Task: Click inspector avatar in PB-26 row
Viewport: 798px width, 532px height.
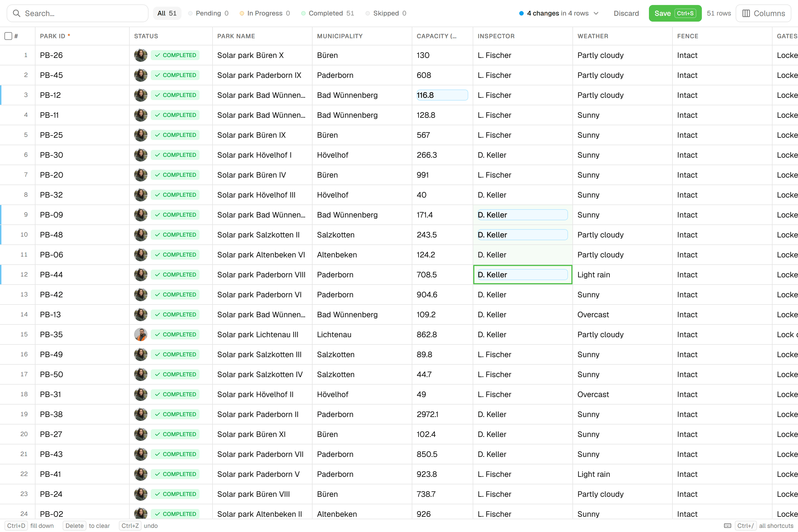Action: 140,55
